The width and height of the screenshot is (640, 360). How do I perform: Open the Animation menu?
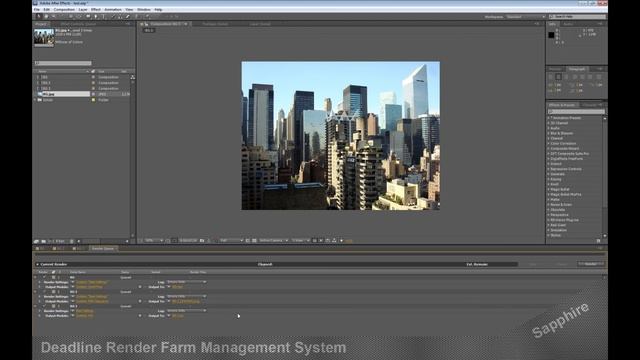pos(113,9)
